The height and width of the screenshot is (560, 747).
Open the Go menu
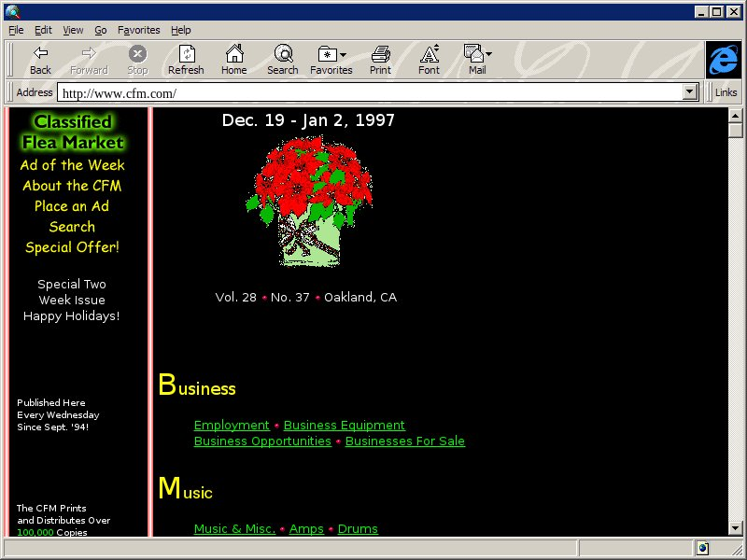100,30
